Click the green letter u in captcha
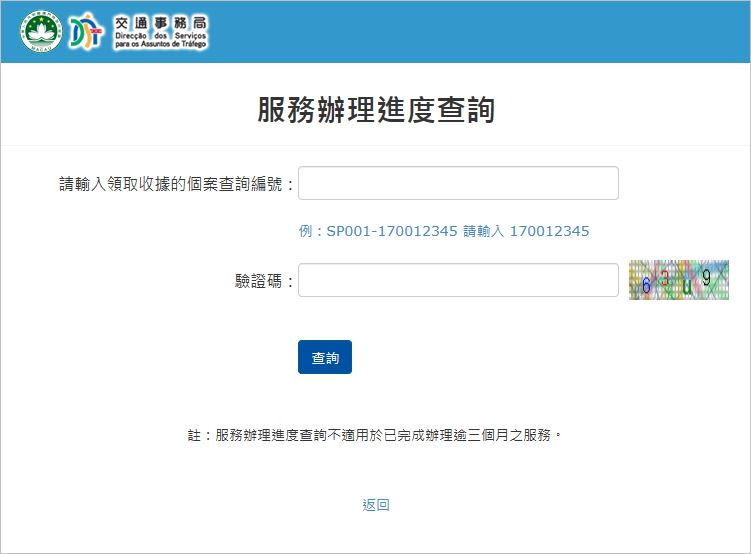Image resolution: width=751 pixels, height=554 pixels. point(687,287)
